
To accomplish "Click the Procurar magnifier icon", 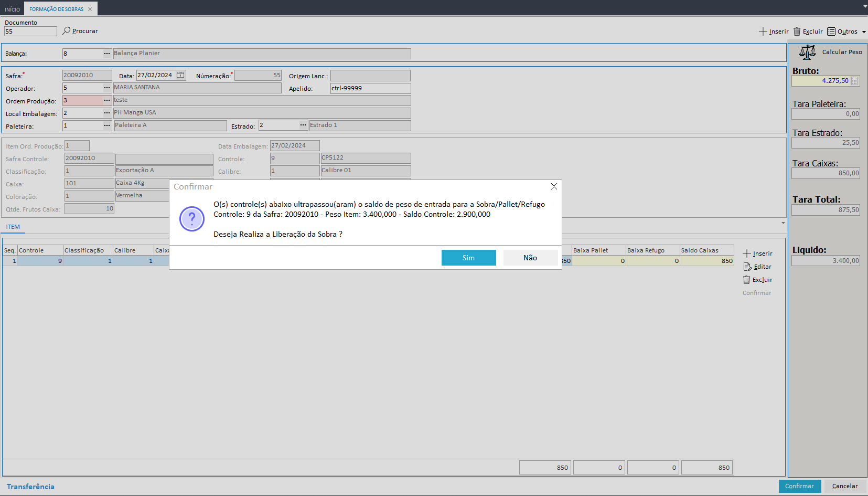I will click(x=66, y=31).
